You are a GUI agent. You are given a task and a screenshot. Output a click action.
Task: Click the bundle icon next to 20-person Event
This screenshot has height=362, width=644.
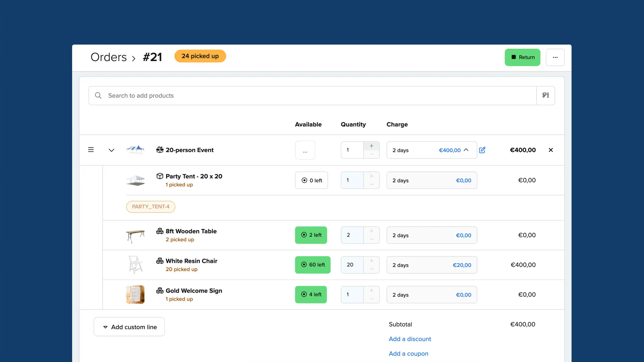160,150
